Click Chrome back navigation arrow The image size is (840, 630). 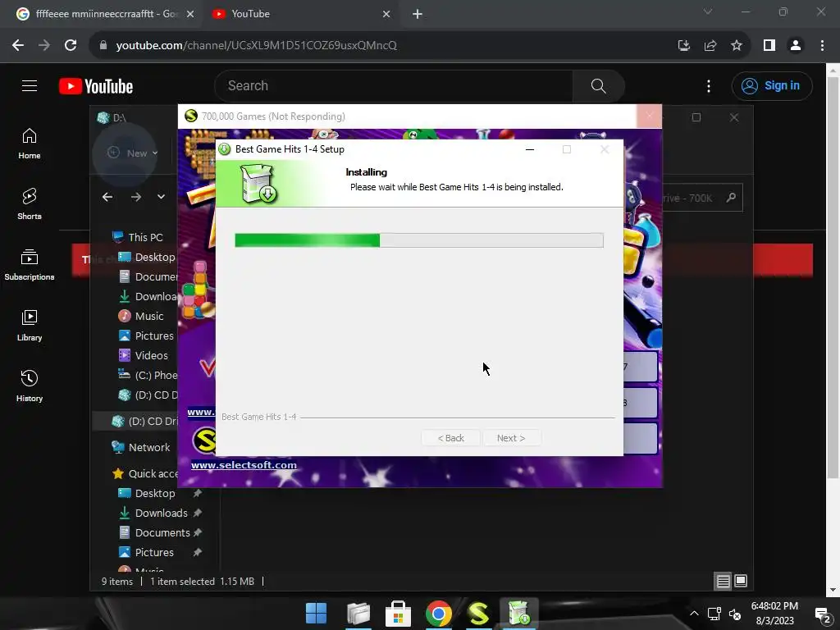tap(18, 46)
